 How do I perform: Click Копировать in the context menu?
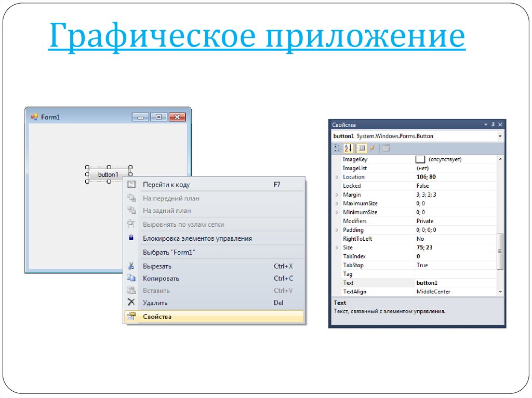click(x=161, y=278)
